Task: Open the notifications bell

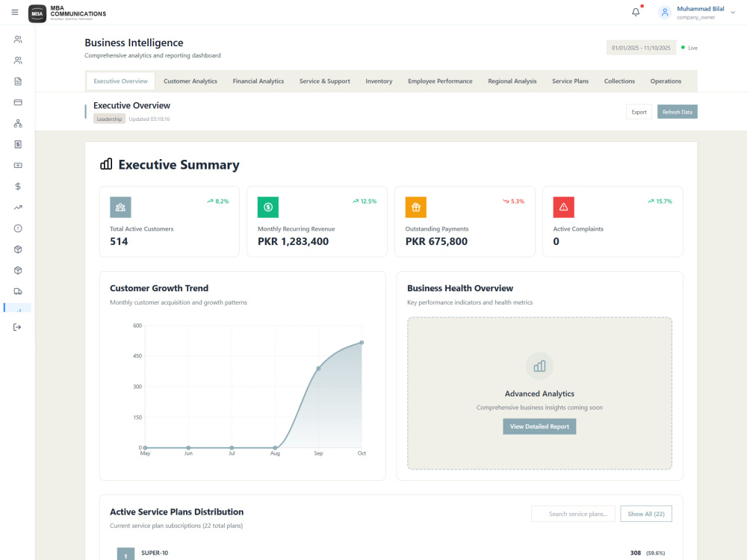Action: pyautogui.click(x=636, y=13)
